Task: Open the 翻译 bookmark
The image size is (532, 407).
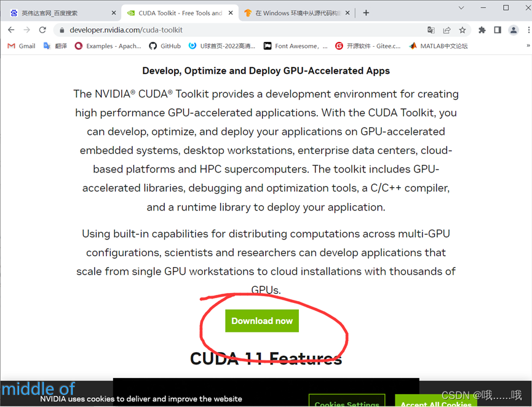Action: point(55,46)
